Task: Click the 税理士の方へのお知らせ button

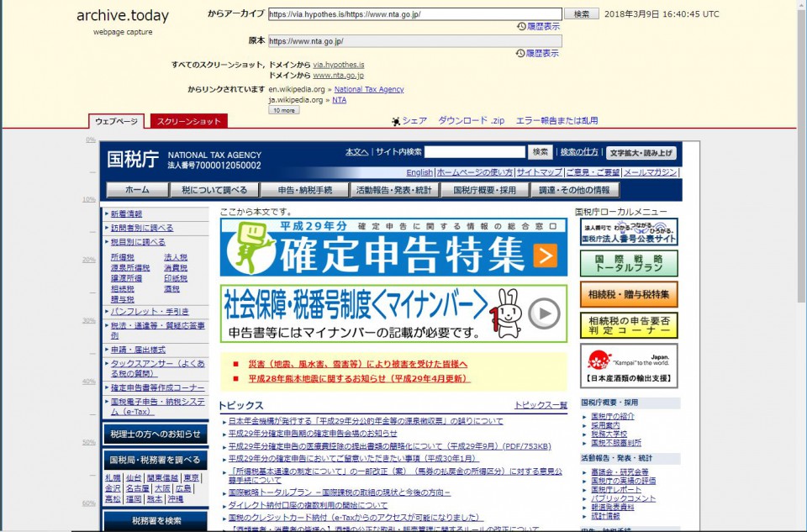Action: [156, 434]
